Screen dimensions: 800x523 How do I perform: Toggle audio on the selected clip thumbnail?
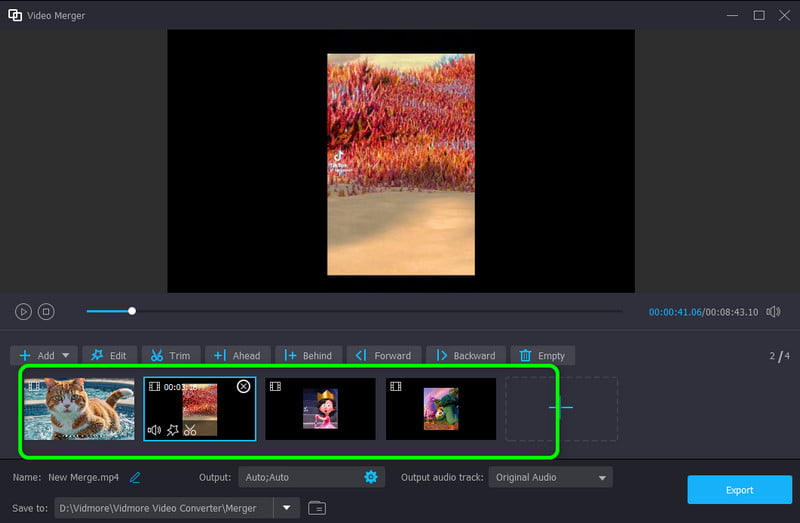coord(155,430)
